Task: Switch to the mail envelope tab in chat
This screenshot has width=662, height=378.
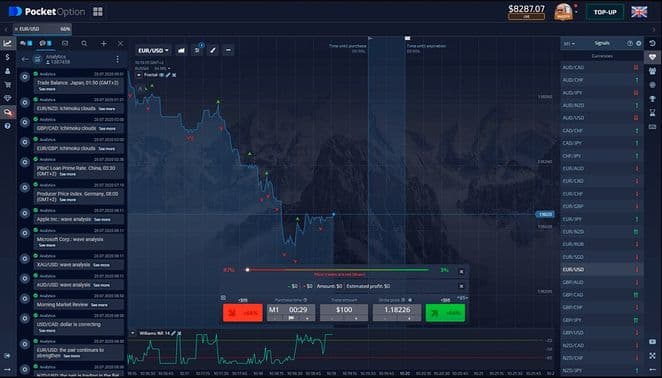Action: [x=65, y=44]
